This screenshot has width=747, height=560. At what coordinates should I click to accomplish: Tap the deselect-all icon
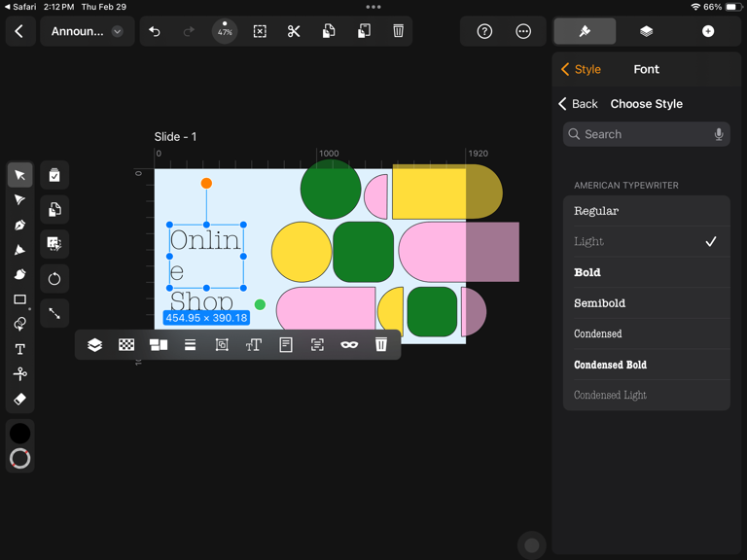click(x=260, y=31)
